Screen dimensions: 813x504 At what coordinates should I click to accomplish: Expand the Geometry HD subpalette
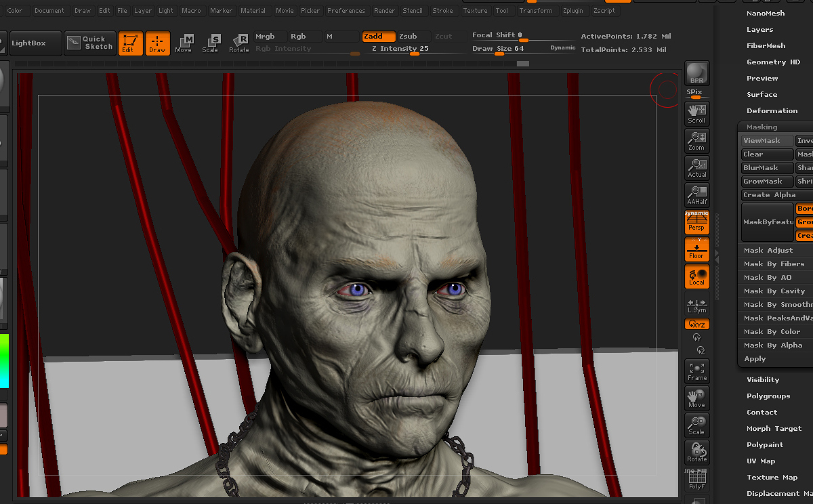[x=773, y=62]
